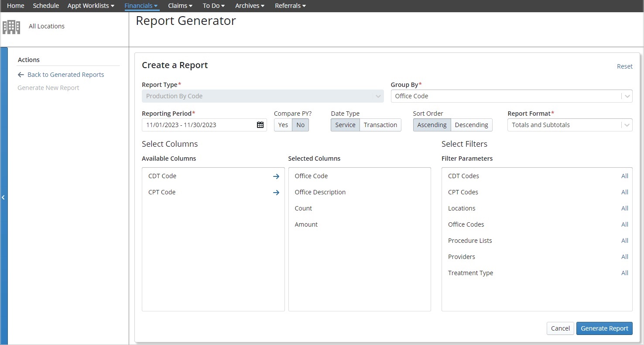The width and height of the screenshot is (644, 345).
Task: Click inside the Reporting Period date field
Action: click(x=196, y=124)
